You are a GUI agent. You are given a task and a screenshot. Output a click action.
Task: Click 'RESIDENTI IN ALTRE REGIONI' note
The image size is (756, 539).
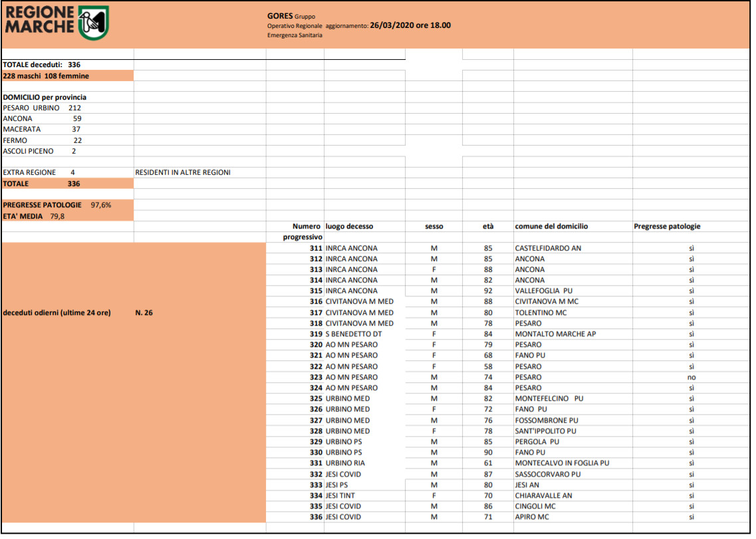183,172
